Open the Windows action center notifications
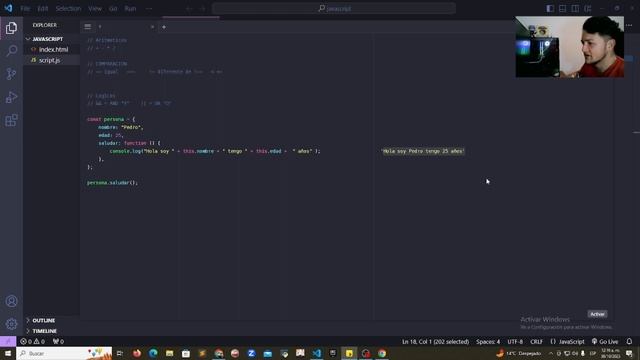Image resolution: width=640 pixels, height=360 pixels. pyautogui.click(x=629, y=353)
